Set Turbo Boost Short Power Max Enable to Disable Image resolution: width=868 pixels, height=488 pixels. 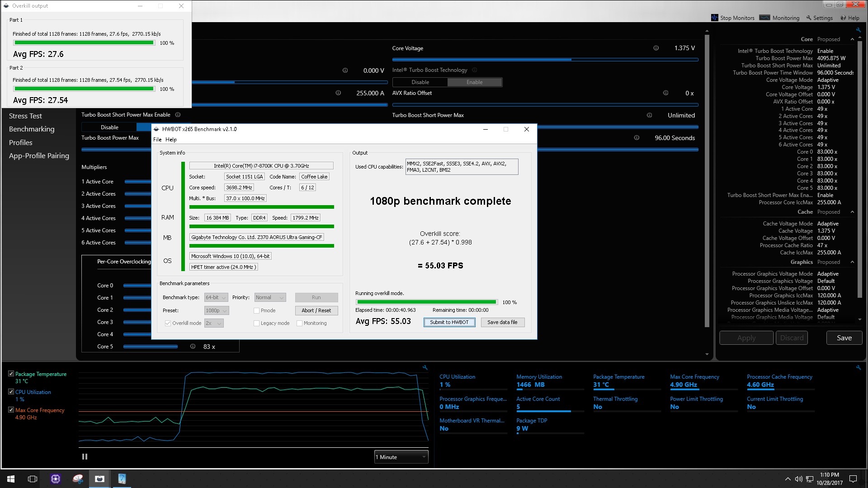[109, 127]
